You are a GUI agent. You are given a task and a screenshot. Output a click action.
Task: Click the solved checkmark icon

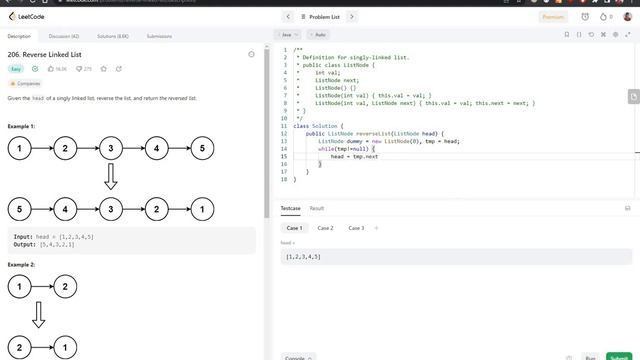(35, 69)
